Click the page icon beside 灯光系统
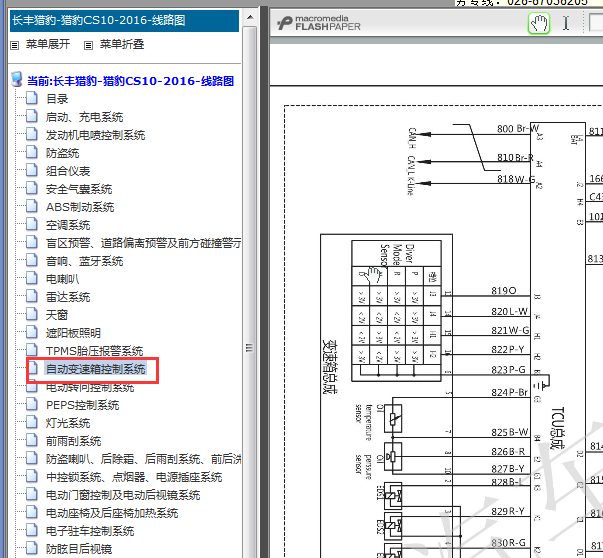The width and height of the screenshot is (603, 558). pos(32,422)
